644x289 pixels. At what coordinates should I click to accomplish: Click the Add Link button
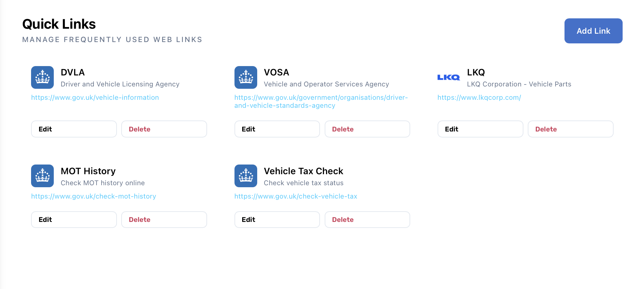tap(593, 31)
